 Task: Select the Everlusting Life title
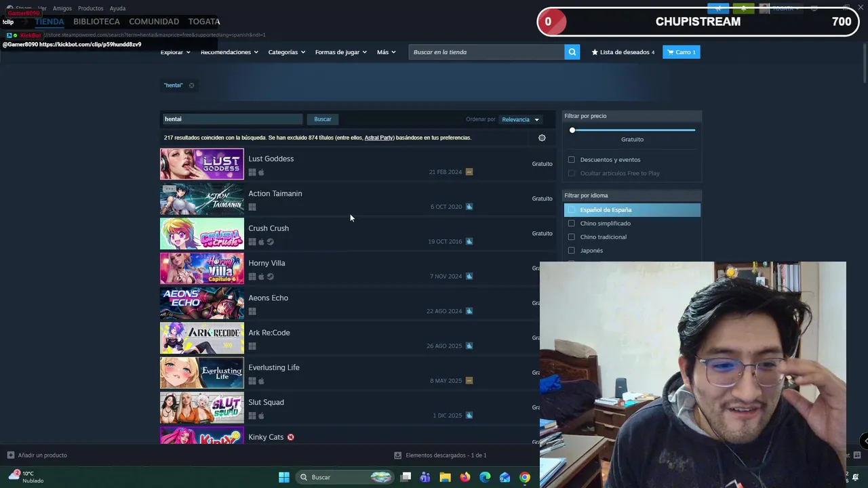274,367
